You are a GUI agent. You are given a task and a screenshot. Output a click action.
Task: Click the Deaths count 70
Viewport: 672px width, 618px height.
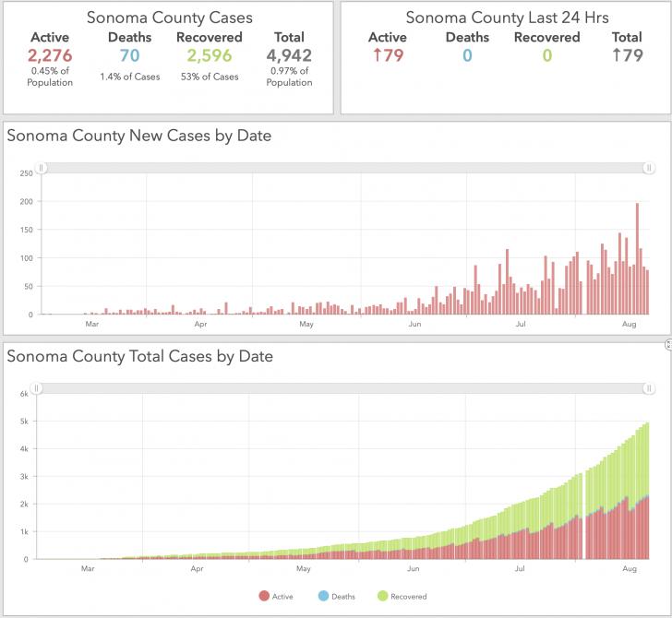click(129, 55)
